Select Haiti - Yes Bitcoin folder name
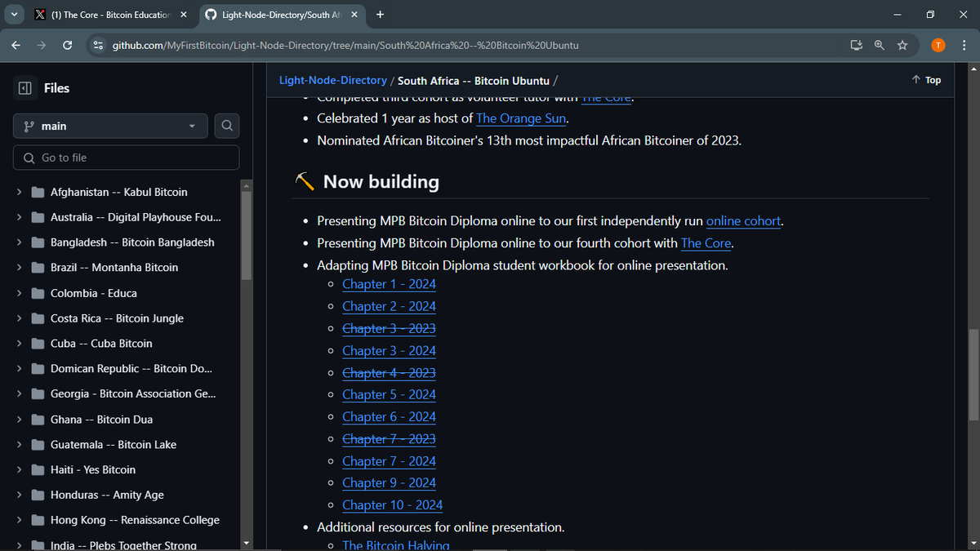This screenshot has width=980, height=551. coord(93,470)
